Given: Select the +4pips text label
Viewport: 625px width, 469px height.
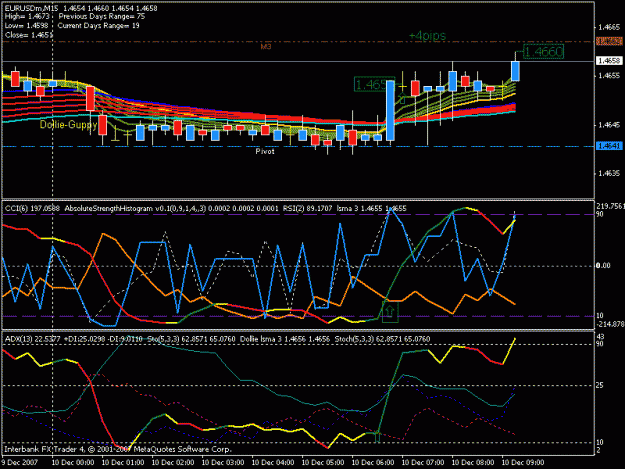Looking at the screenshot, I should point(427,35).
